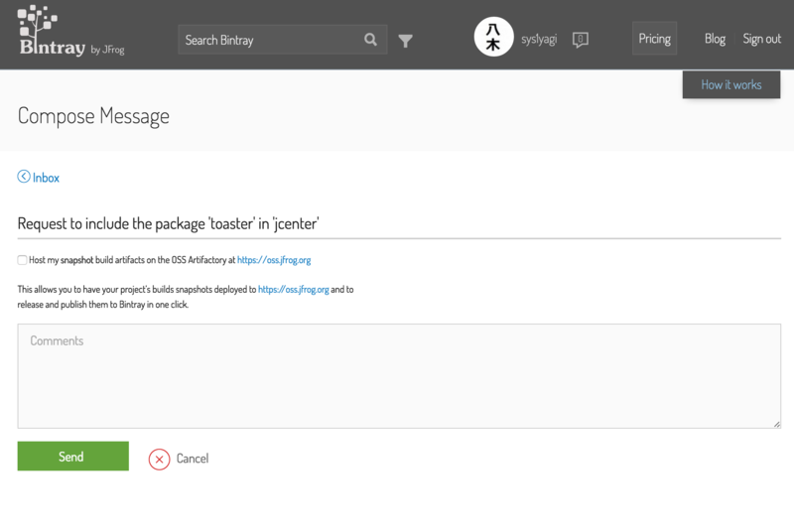The width and height of the screenshot is (794, 532).
Task: Click the red cancel X icon
Action: [x=159, y=460]
